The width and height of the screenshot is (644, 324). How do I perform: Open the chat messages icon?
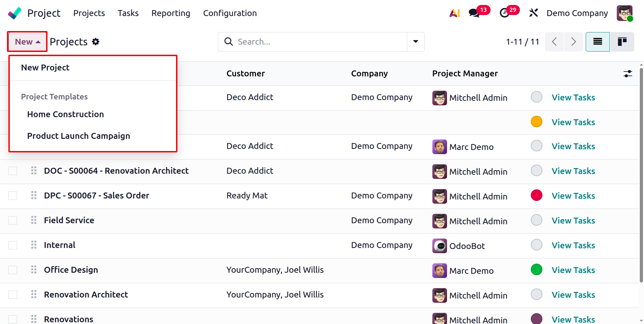[x=474, y=13]
